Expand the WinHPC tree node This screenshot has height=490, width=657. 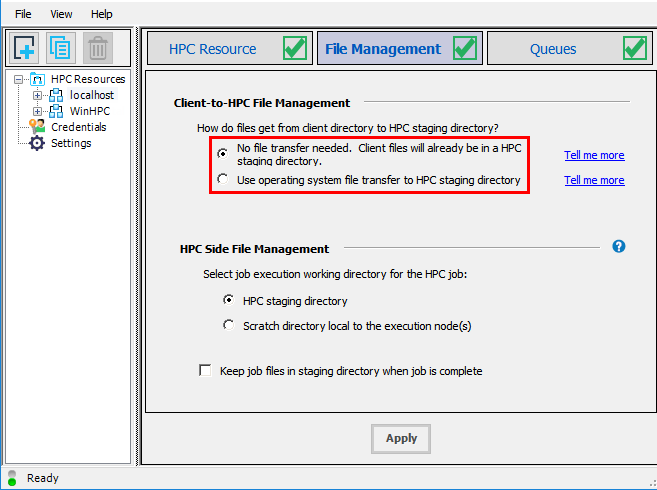(37, 111)
